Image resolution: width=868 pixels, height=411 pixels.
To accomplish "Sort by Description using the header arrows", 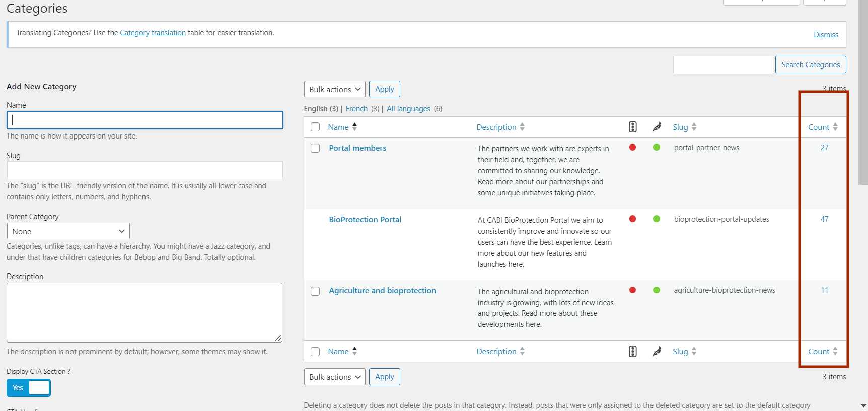I will [522, 127].
